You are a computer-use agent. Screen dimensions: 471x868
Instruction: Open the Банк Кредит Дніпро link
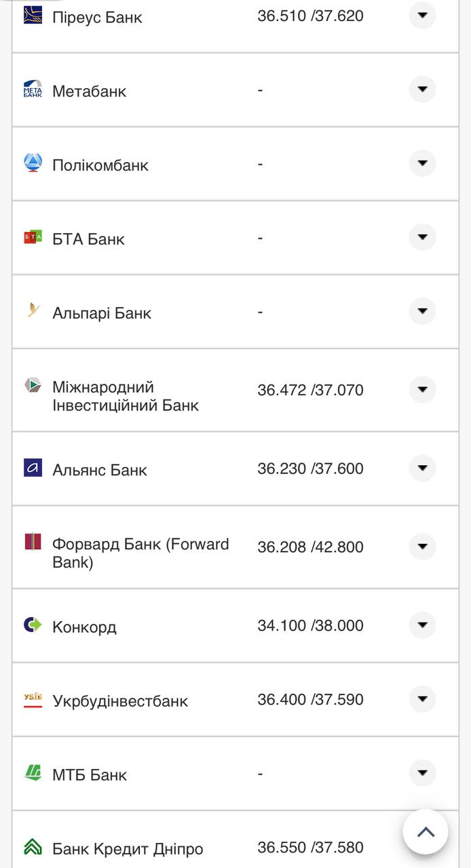[x=128, y=848]
